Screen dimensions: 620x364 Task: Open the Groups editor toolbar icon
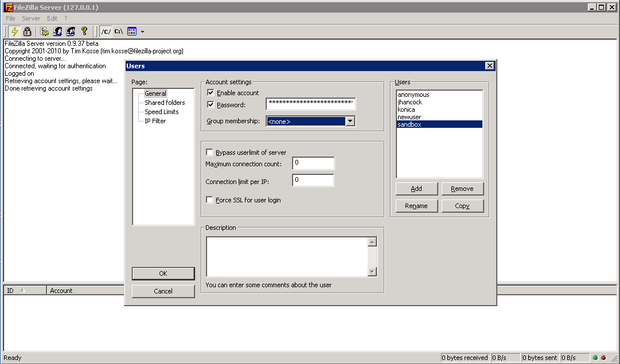pyautogui.click(x=71, y=32)
